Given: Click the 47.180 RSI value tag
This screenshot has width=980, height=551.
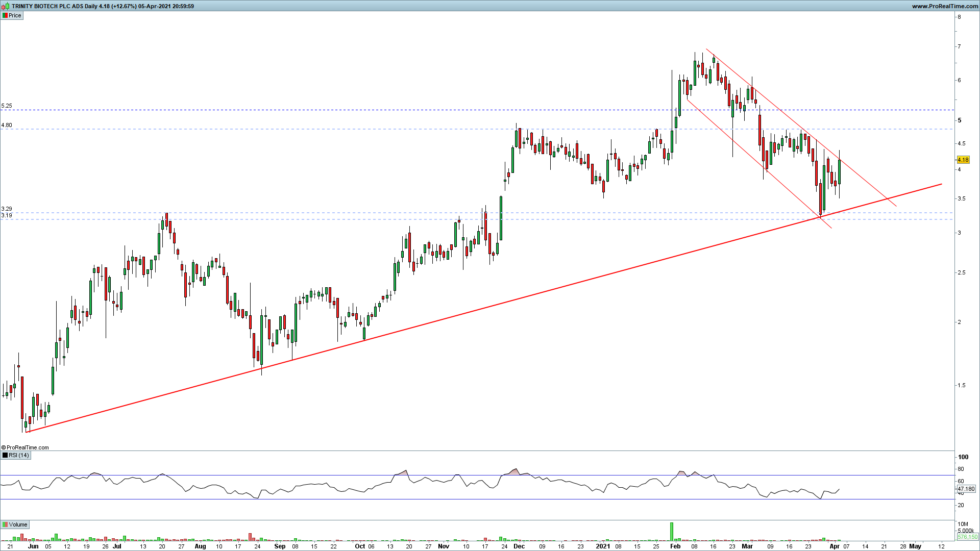Looking at the screenshot, I should 965,489.
